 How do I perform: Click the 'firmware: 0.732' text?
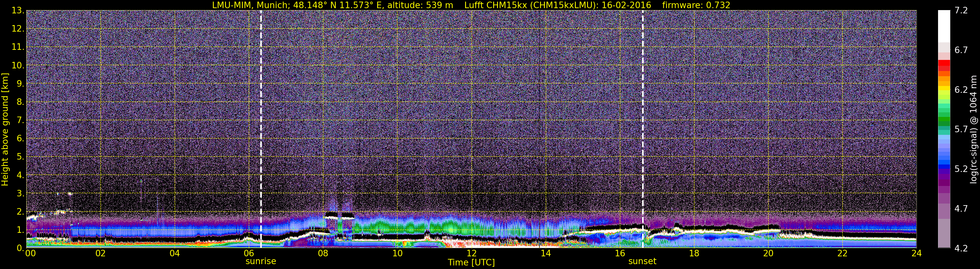696,5
